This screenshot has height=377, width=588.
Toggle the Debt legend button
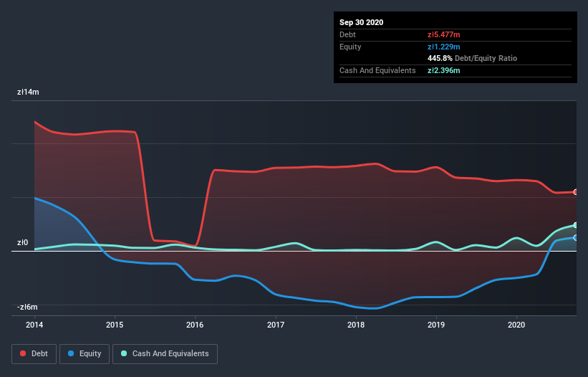[x=34, y=354]
